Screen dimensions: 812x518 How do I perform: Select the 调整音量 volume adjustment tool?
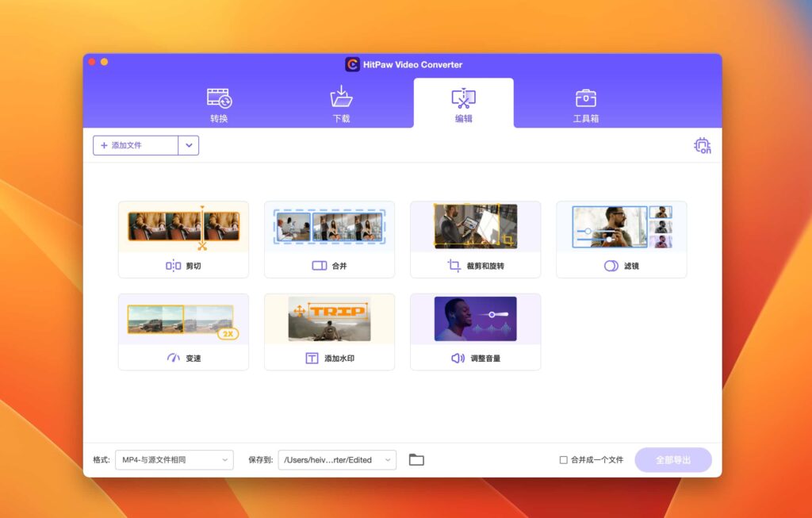[x=475, y=331]
